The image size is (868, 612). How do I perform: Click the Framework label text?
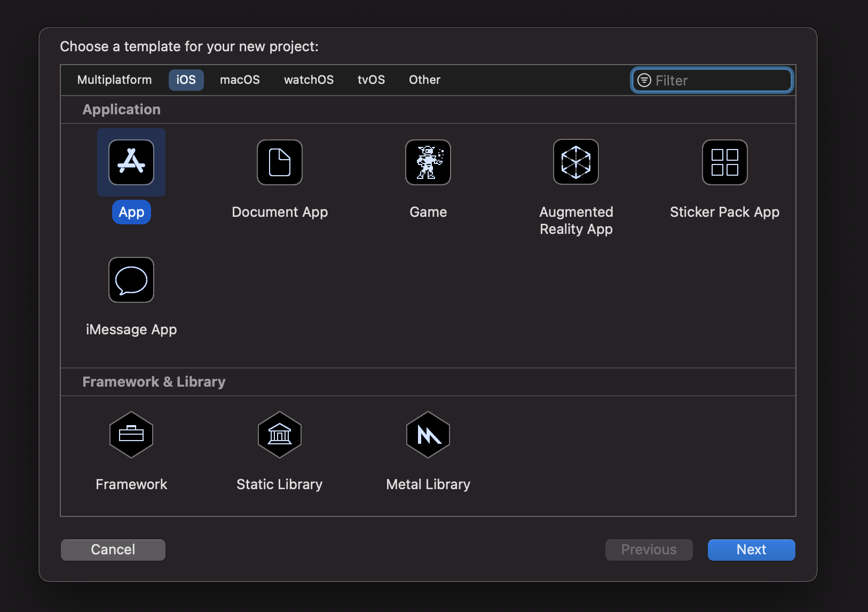pos(131,484)
